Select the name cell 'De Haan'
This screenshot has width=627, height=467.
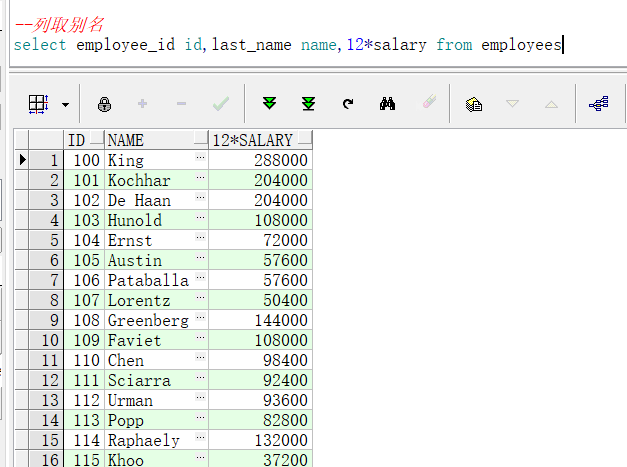tap(156, 200)
